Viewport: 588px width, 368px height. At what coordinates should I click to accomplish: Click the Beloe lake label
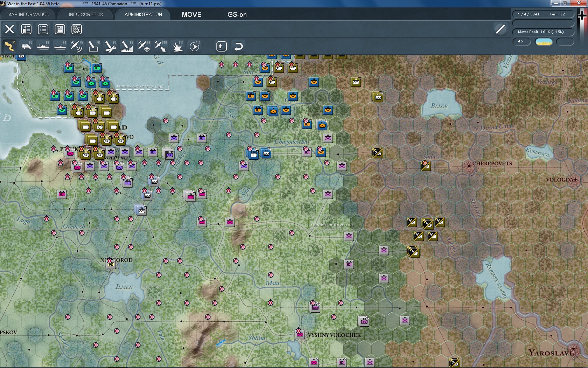point(439,106)
